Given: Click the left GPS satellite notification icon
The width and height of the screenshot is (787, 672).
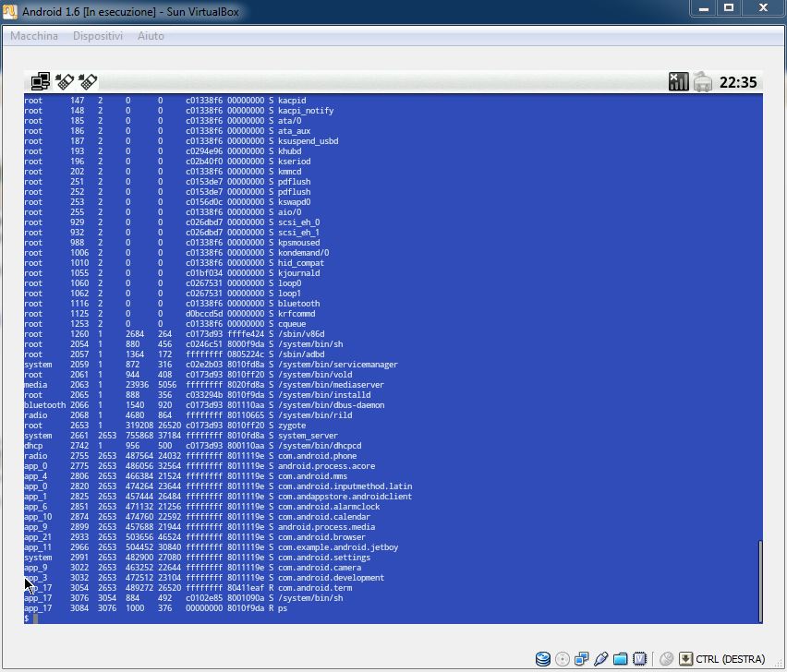Looking at the screenshot, I should (x=65, y=81).
